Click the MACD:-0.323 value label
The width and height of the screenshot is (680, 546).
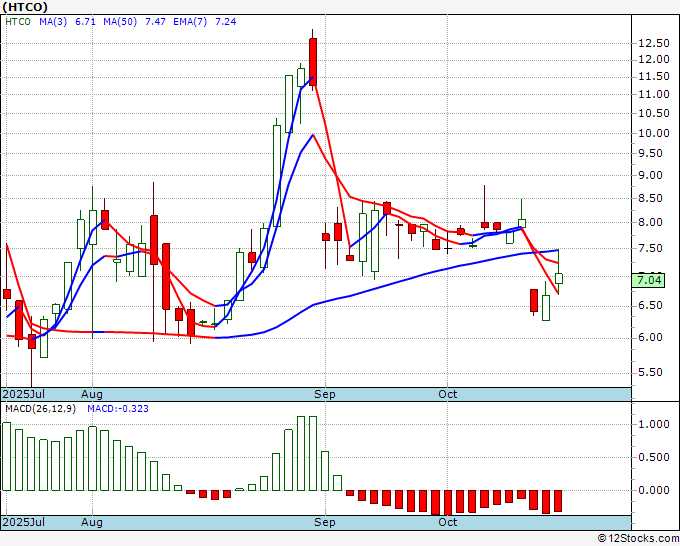click(x=118, y=409)
